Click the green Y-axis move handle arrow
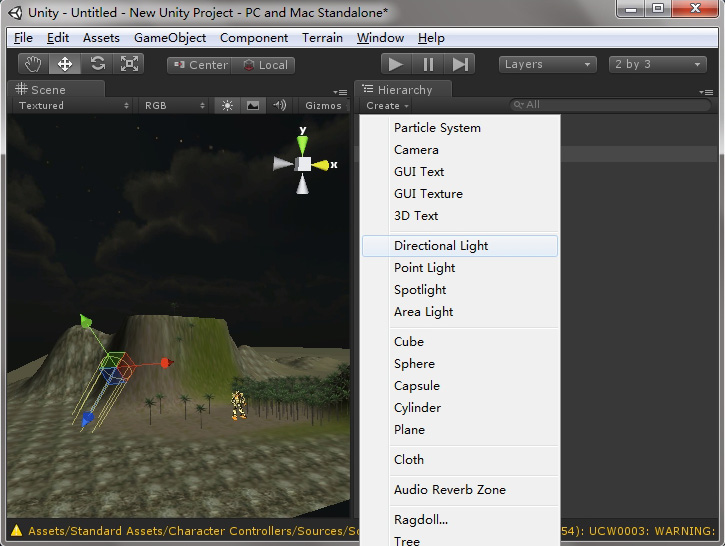The width and height of the screenshot is (725, 546). tap(86, 320)
